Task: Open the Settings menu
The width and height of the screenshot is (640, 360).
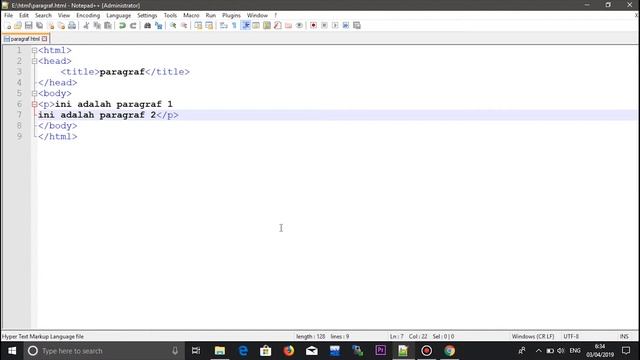Action: (147, 15)
